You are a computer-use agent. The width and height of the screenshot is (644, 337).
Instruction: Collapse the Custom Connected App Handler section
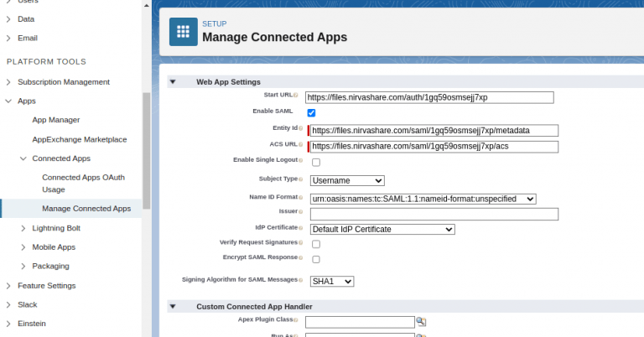click(173, 306)
